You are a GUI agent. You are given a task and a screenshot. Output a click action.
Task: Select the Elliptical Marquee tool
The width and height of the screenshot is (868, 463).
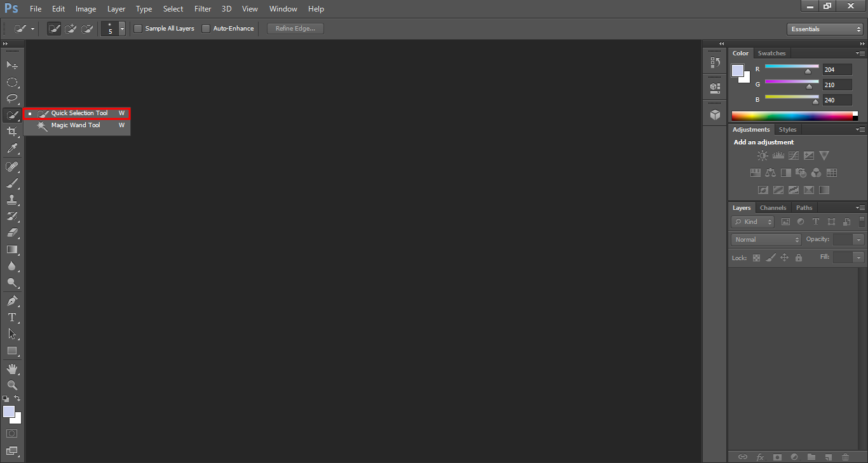click(x=11, y=82)
